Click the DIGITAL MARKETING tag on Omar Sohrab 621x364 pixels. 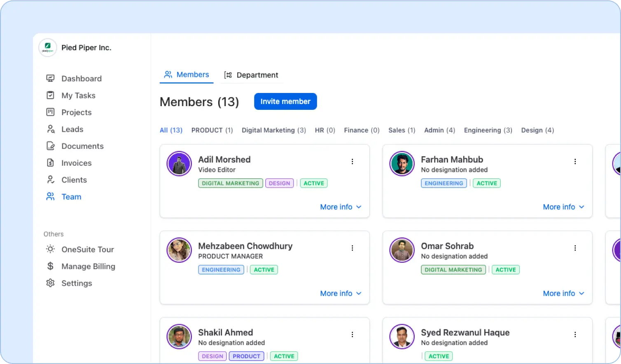tap(453, 269)
